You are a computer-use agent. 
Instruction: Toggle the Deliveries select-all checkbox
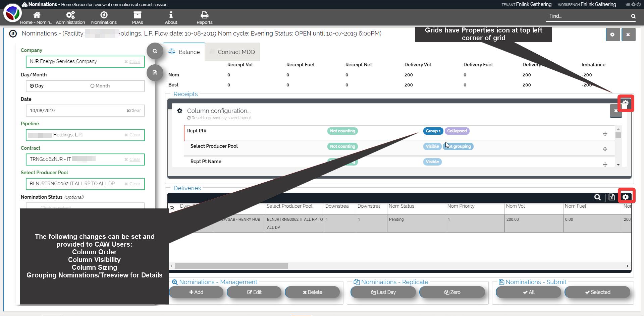click(172, 208)
